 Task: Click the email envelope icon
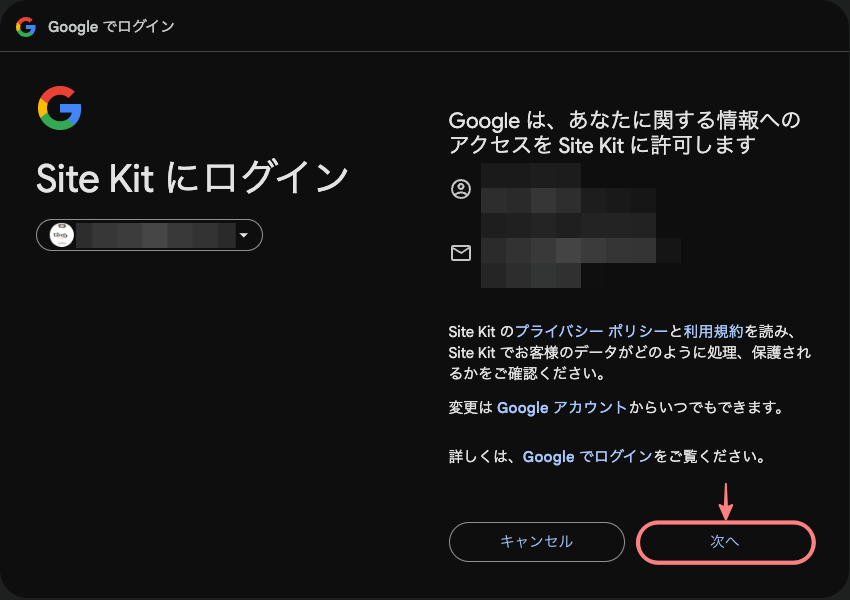tap(461, 253)
